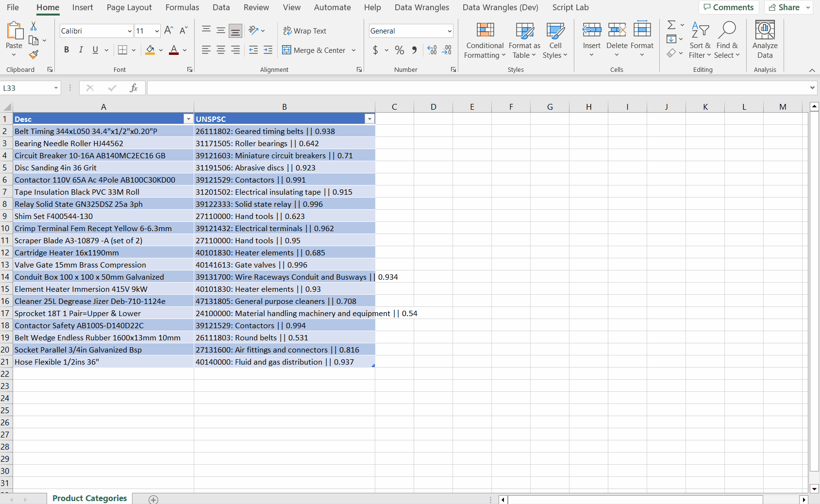820x504 pixels.
Task: Increase indent of cell contents
Action: tap(268, 50)
